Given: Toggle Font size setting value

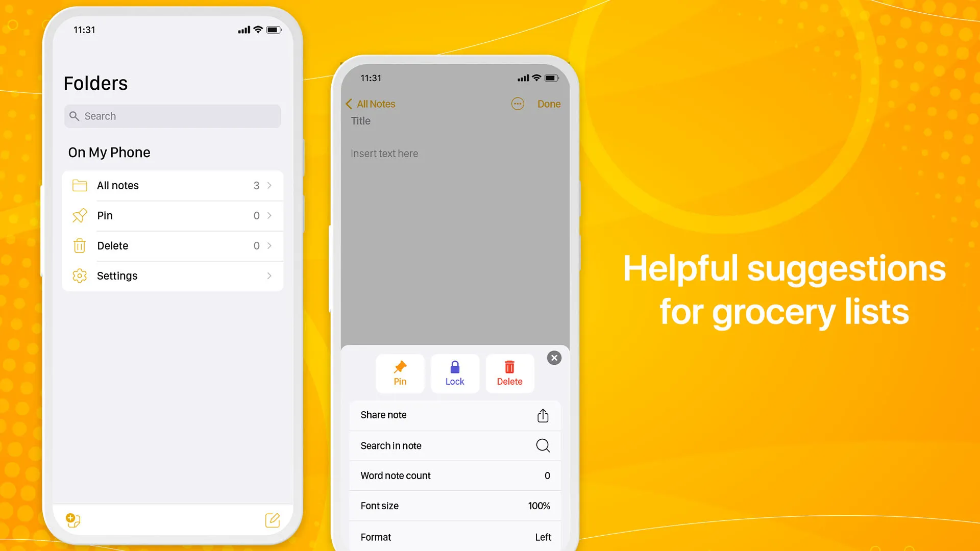Looking at the screenshot, I should pos(538,505).
